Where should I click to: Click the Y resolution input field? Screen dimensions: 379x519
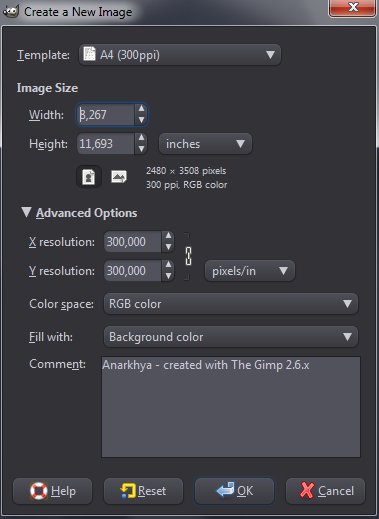pos(133,271)
